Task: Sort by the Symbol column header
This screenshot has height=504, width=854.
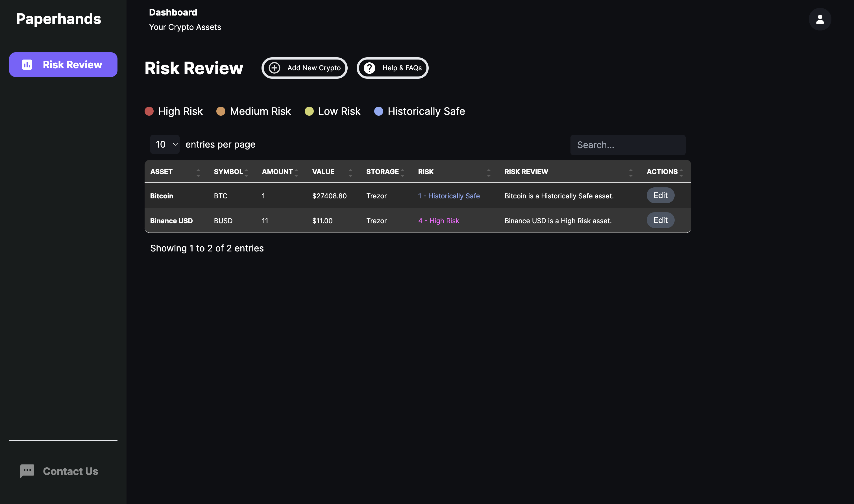Action: tap(228, 172)
